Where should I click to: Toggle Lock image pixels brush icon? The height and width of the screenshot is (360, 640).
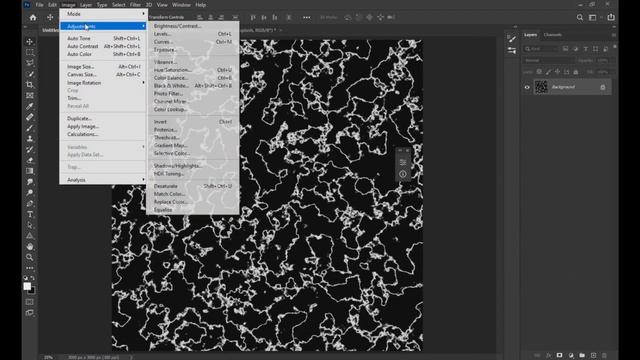tap(548, 72)
